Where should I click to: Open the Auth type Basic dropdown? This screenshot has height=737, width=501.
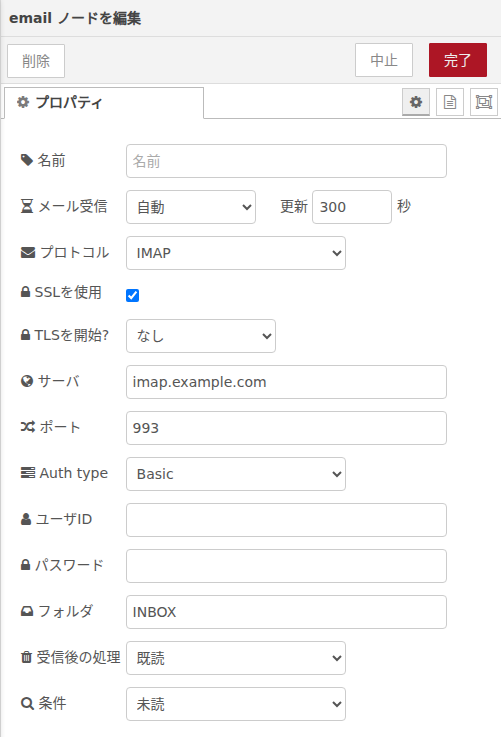tap(236, 474)
